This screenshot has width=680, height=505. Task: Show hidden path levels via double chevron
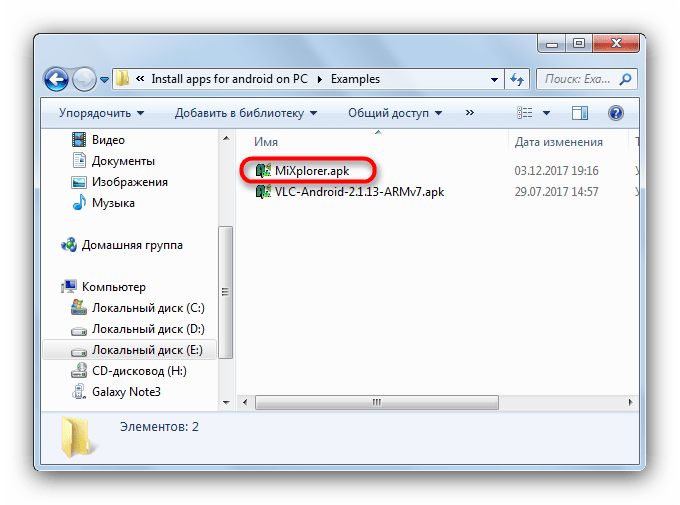point(140,79)
